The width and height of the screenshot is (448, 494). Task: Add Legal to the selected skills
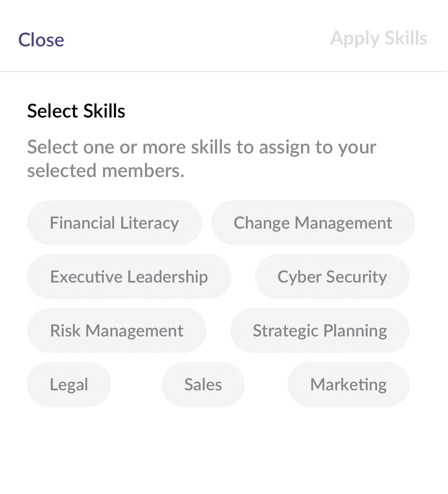[69, 384]
